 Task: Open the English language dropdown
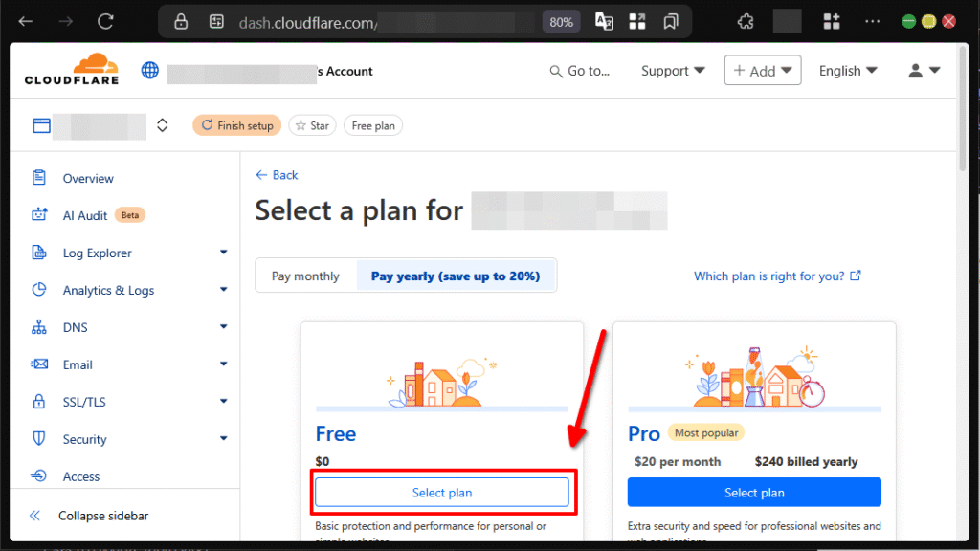coord(848,70)
